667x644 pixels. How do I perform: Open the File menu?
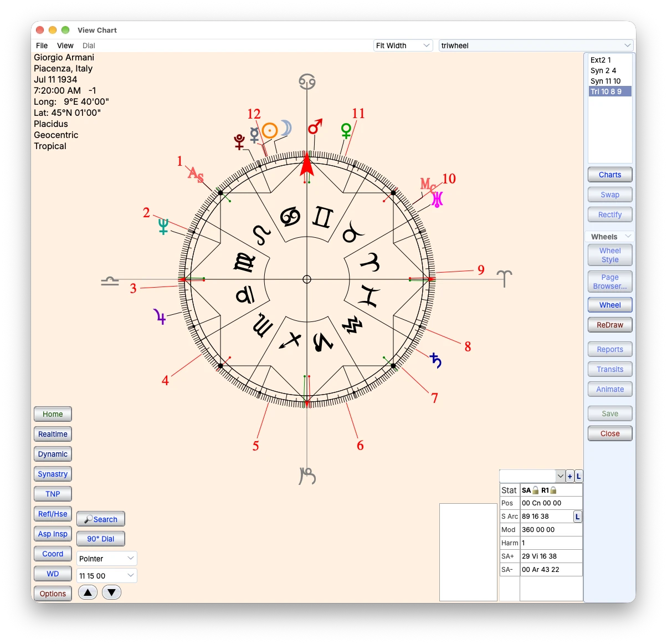(42, 45)
